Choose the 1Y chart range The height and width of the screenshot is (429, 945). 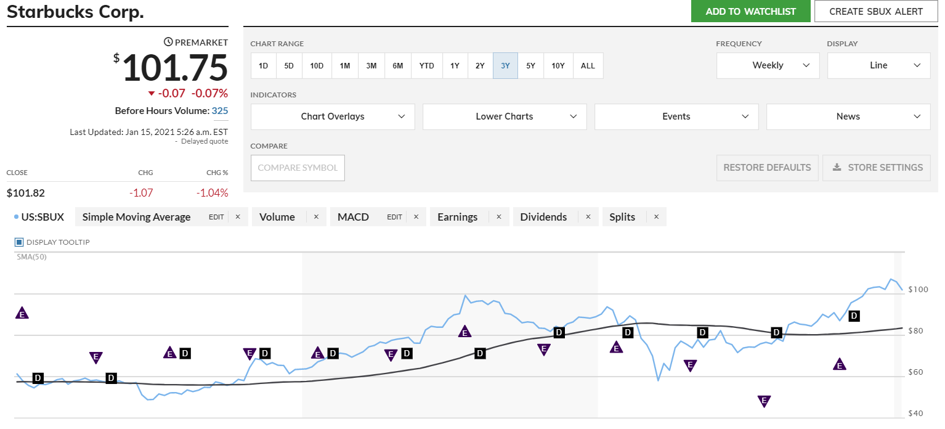click(454, 66)
